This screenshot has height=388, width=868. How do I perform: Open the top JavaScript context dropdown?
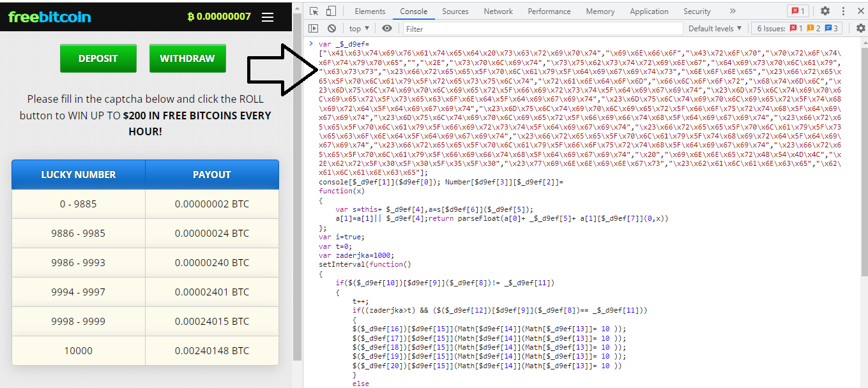359,28
